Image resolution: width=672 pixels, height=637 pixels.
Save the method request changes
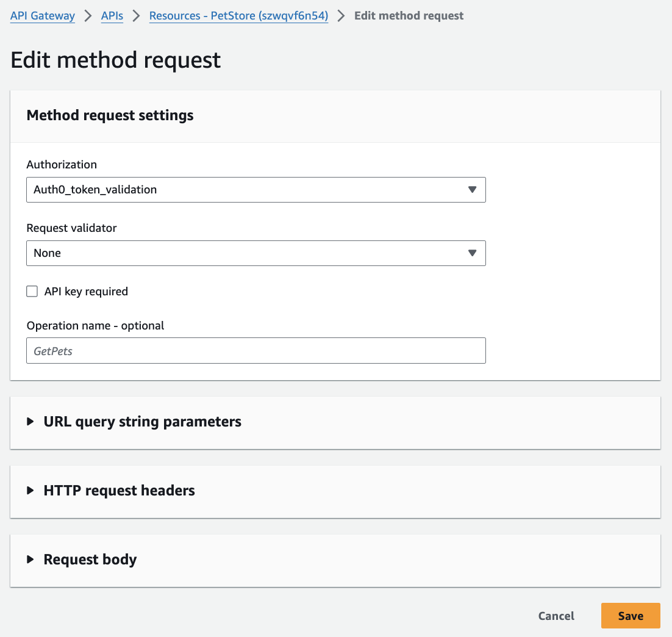tap(631, 616)
